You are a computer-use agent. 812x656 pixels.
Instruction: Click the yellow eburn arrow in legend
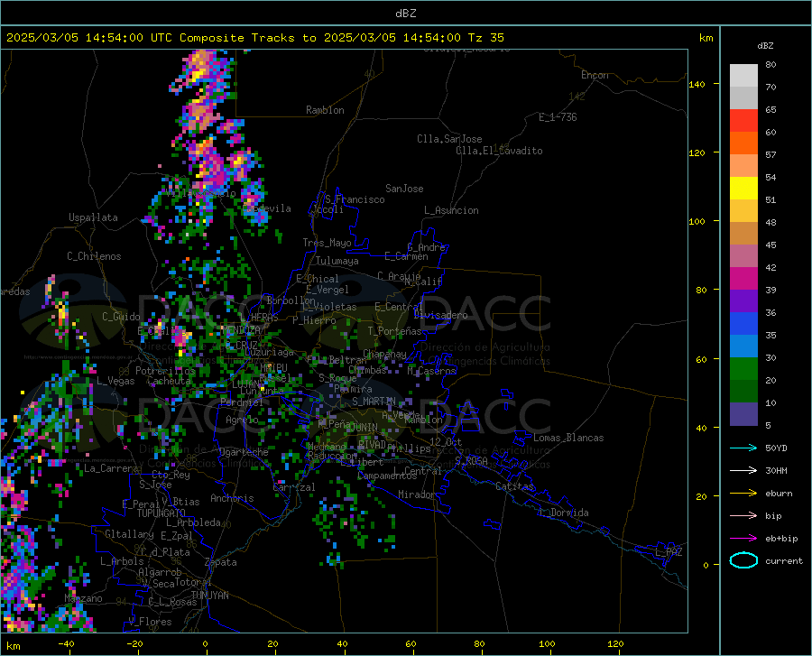click(x=743, y=494)
